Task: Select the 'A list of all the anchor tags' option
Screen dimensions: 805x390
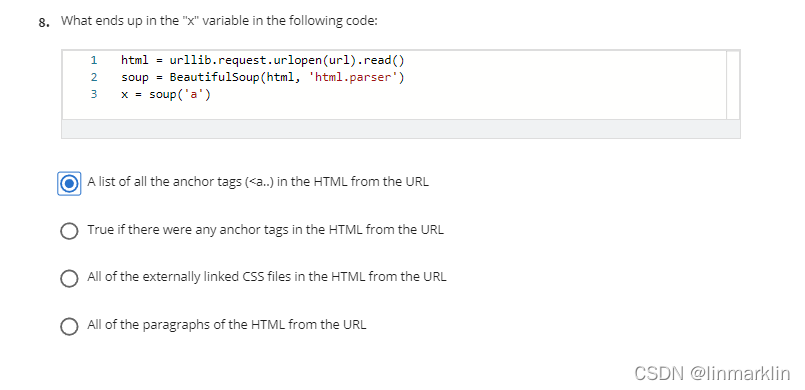Action: coord(69,183)
